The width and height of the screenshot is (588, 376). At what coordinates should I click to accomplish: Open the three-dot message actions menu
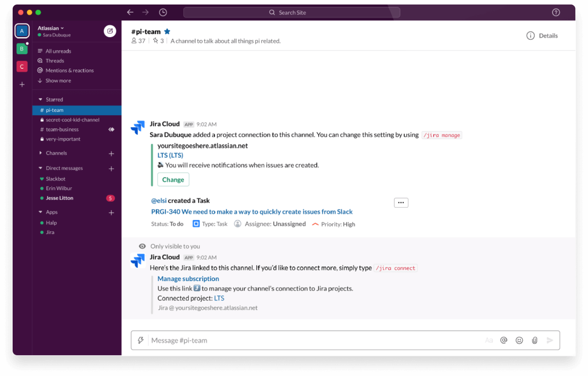[x=401, y=203]
